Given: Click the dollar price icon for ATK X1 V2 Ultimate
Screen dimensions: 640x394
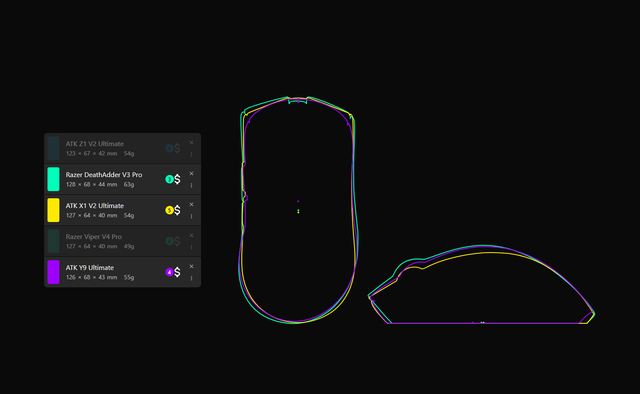Looking at the screenshot, I should coord(177,210).
